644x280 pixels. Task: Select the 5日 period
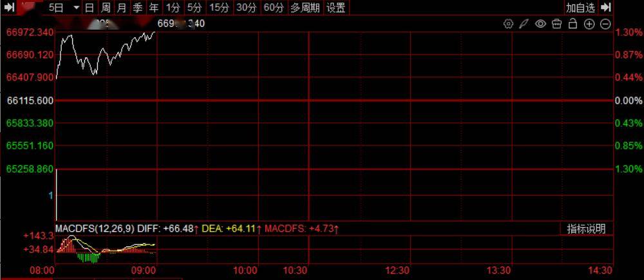coord(56,7)
